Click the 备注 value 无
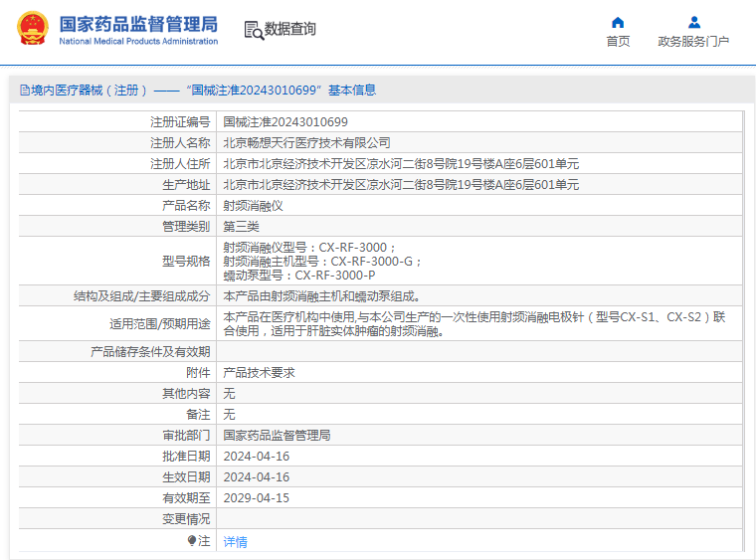The image size is (756, 560). point(229,415)
